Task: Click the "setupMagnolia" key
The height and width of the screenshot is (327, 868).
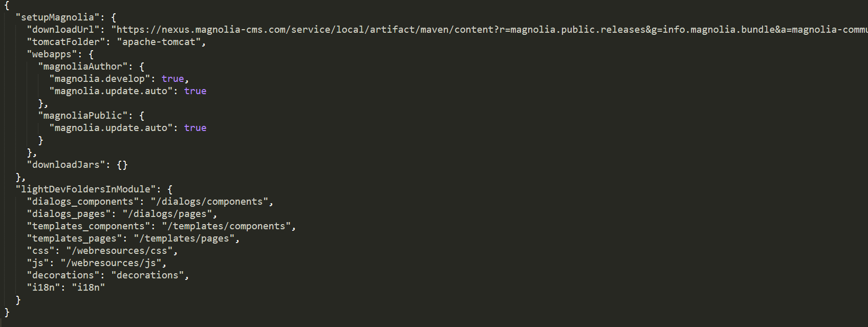Action: click(57, 17)
